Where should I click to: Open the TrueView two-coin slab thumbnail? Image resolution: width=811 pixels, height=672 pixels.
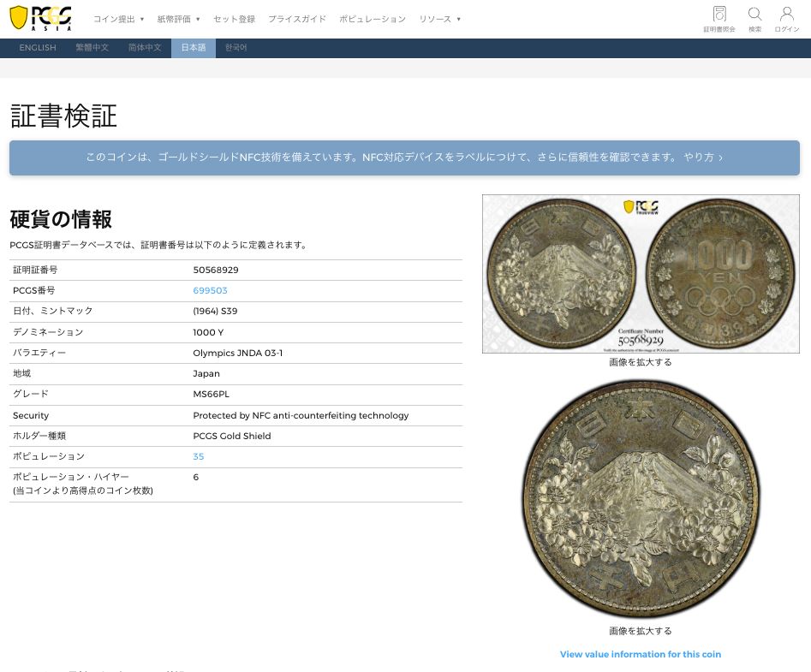(x=641, y=274)
